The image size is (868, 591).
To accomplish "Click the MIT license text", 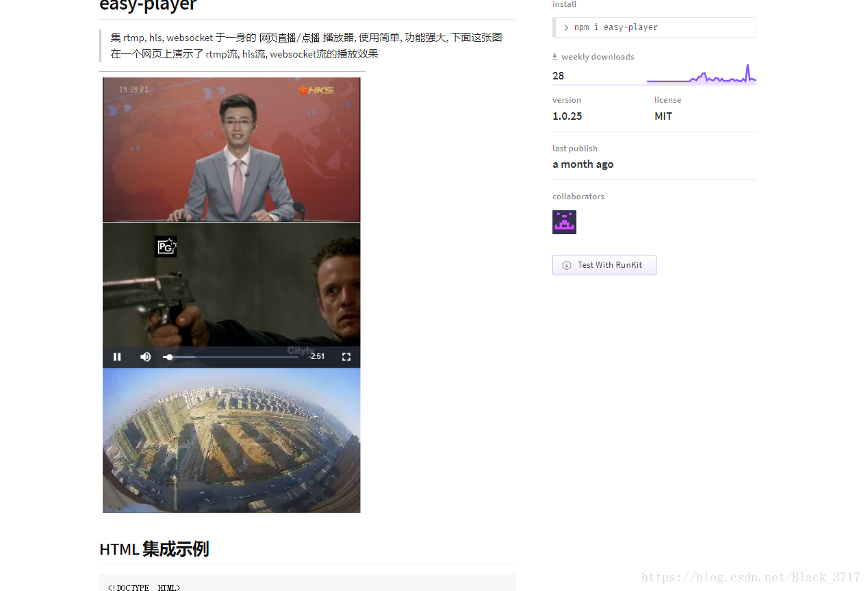I will point(663,116).
